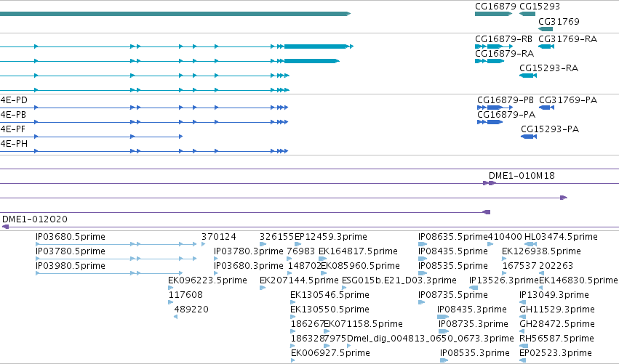The image size is (619, 364).
Task: Click feature label 167537
Action: click(519, 266)
